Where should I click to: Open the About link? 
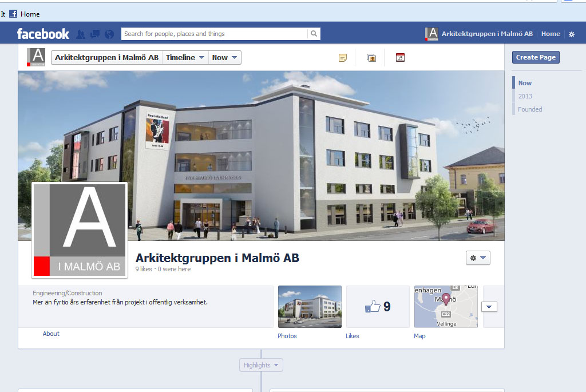point(51,334)
